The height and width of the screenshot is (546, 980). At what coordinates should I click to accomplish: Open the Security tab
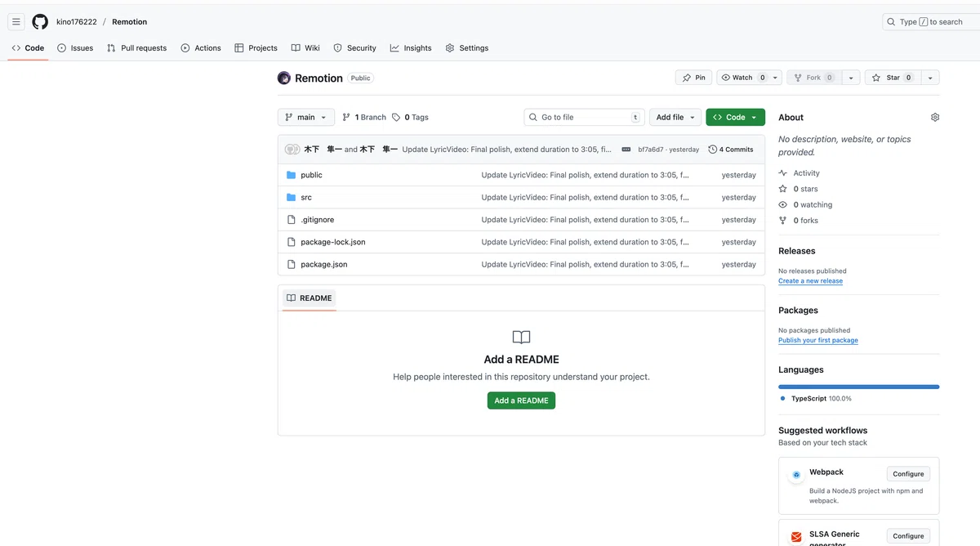[354, 48]
